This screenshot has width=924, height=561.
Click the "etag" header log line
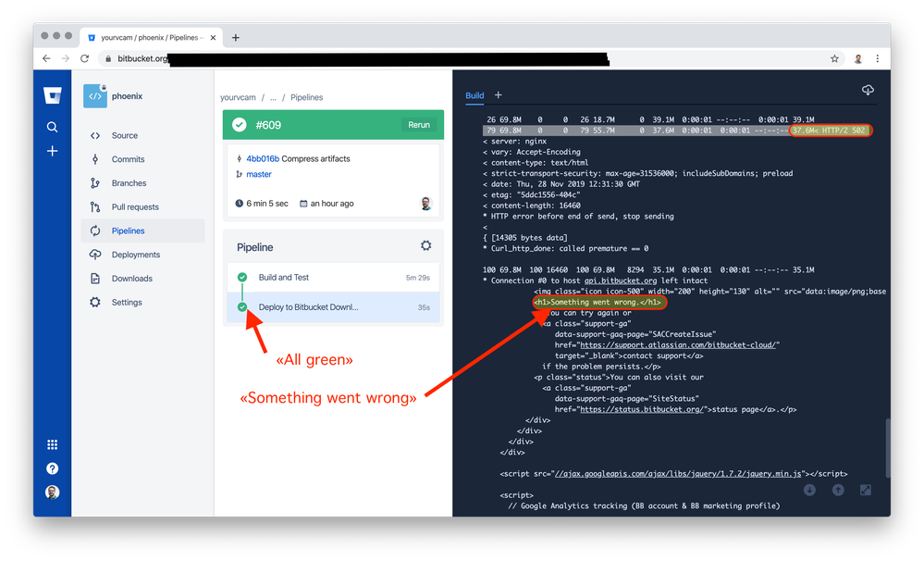pyautogui.click(x=532, y=194)
